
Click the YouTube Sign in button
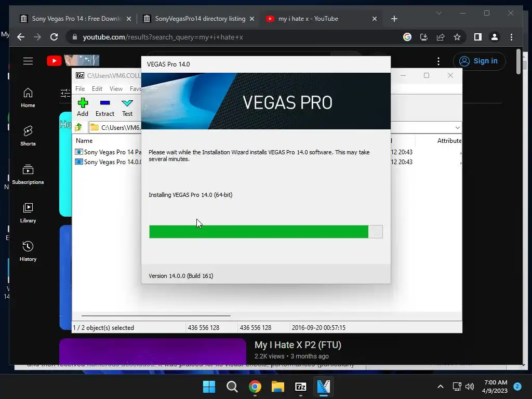point(479,61)
